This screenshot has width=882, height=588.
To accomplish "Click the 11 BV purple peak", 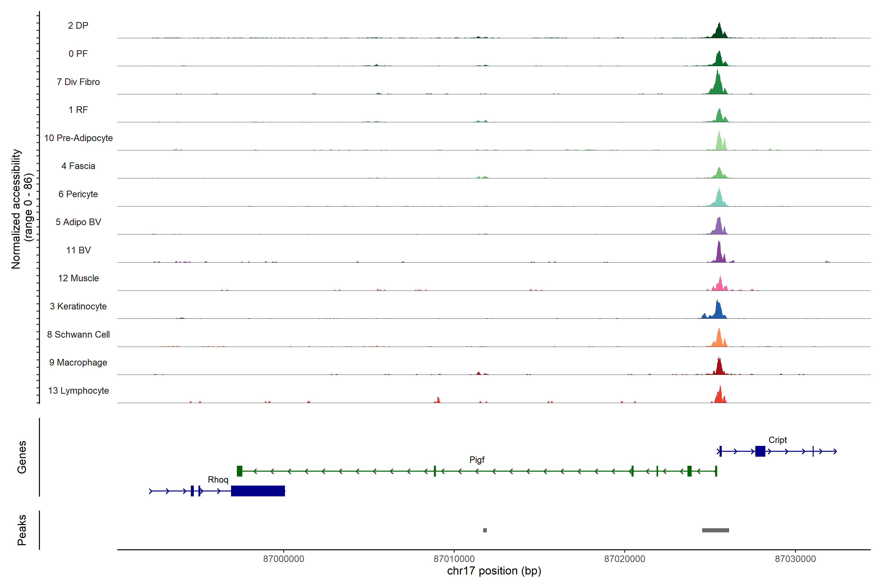I will coord(719,254).
